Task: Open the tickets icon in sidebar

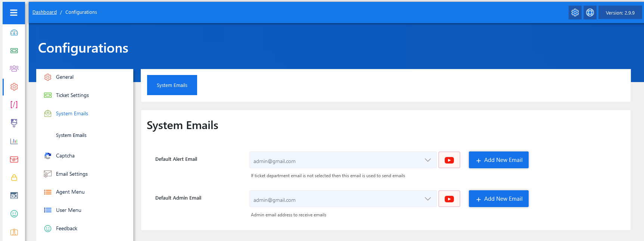Action: [x=14, y=50]
